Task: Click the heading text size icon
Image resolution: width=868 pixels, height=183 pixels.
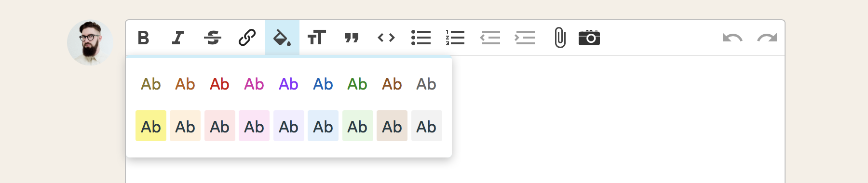Action: tap(317, 38)
